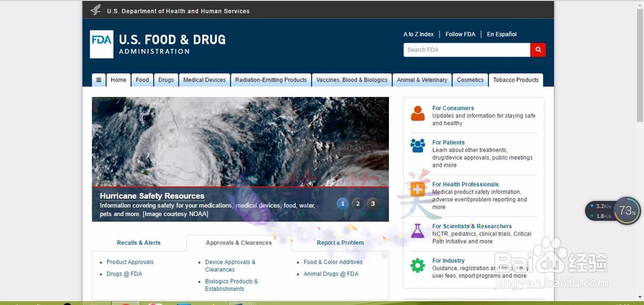Switch to En Español
Image resolution: width=644 pixels, height=305 pixels.
[502, 35]
